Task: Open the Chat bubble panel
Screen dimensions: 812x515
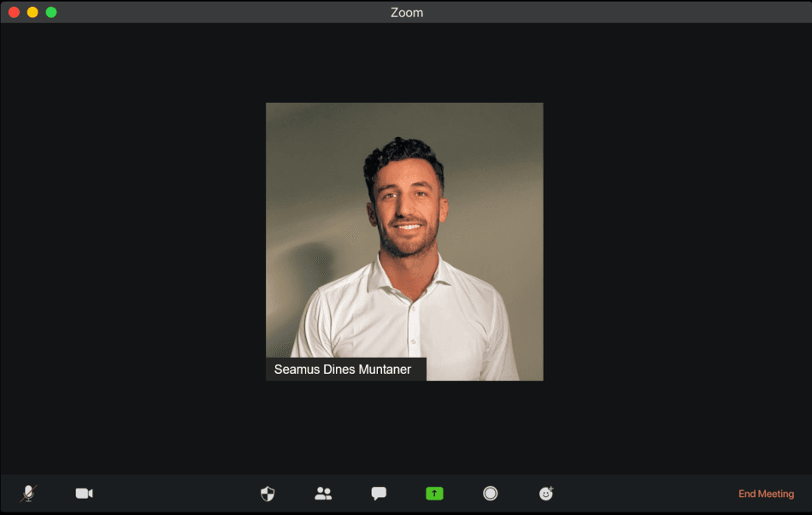Action: point(379,494)
